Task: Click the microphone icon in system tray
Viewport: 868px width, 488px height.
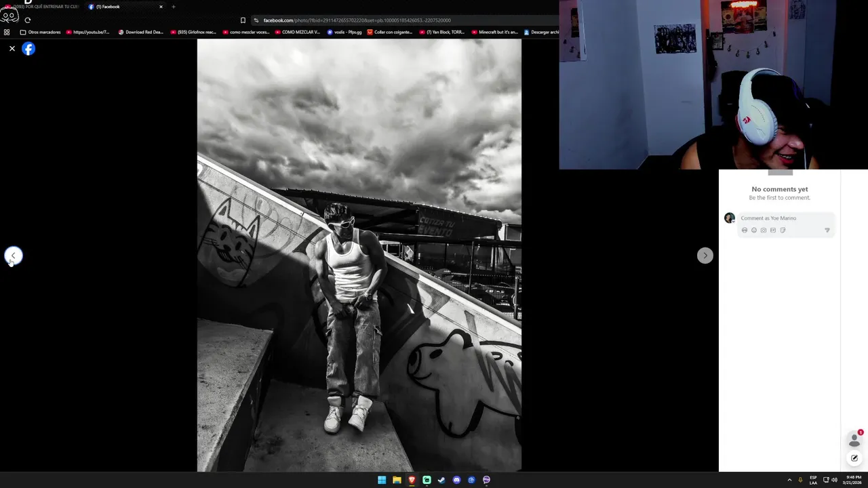Action: pos(800,480)
